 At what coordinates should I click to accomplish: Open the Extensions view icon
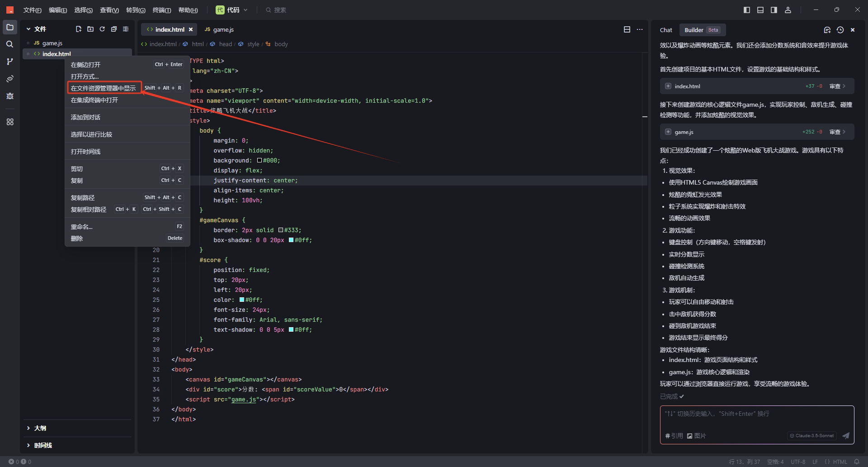pyautogui.click(x=9, y=122)
